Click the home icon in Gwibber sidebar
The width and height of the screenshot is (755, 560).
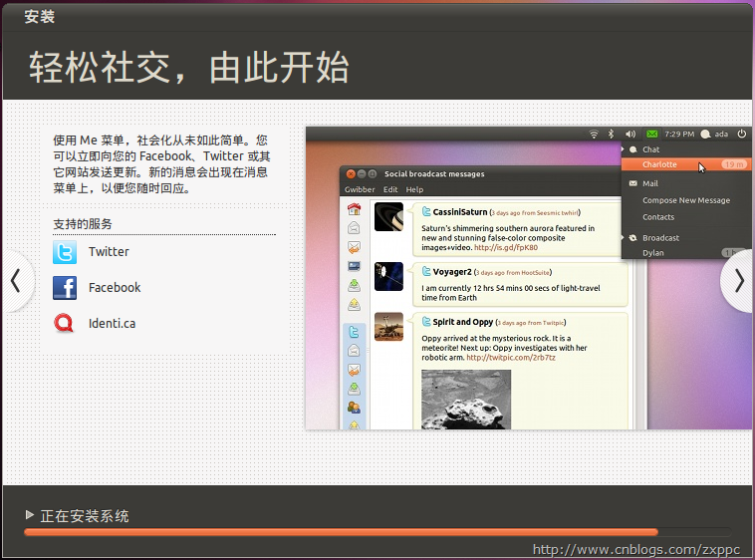[x=354, y=209]
